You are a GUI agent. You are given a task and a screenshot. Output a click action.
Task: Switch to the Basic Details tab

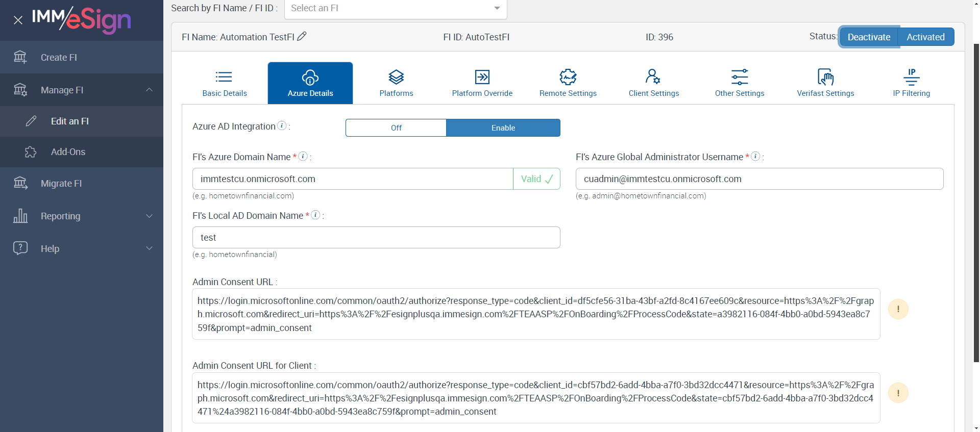point(225,83)
